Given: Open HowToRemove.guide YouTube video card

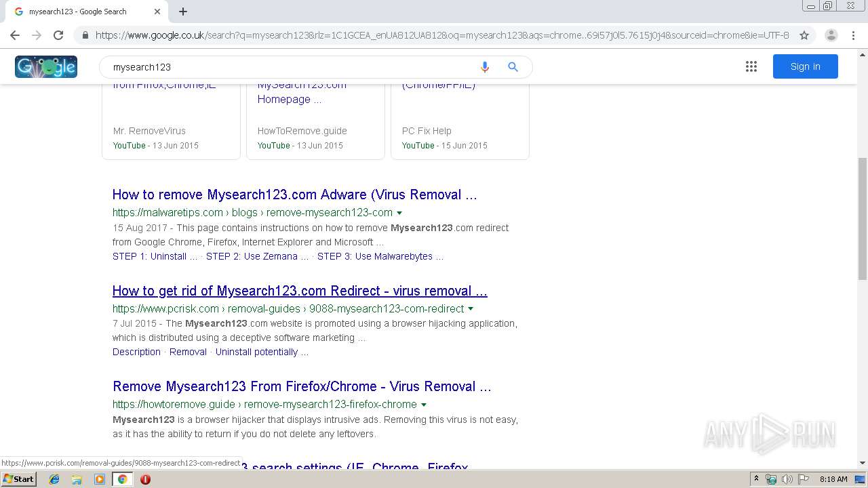Looking at the screenshot, I should pos(315,121).
